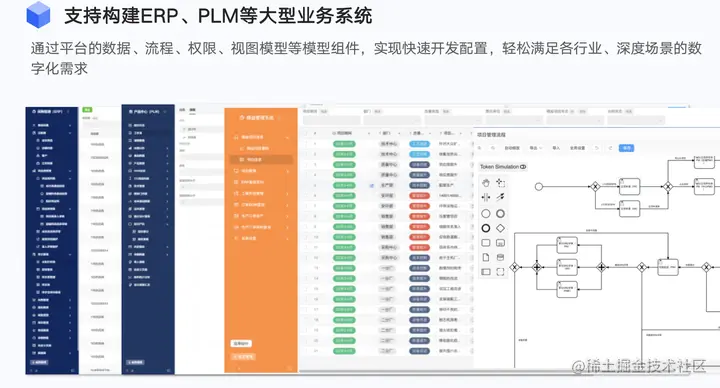The height and width of the screenshot is (388, 720).
Task: Open the first filter field above the table
Action: tap(331, 120)
